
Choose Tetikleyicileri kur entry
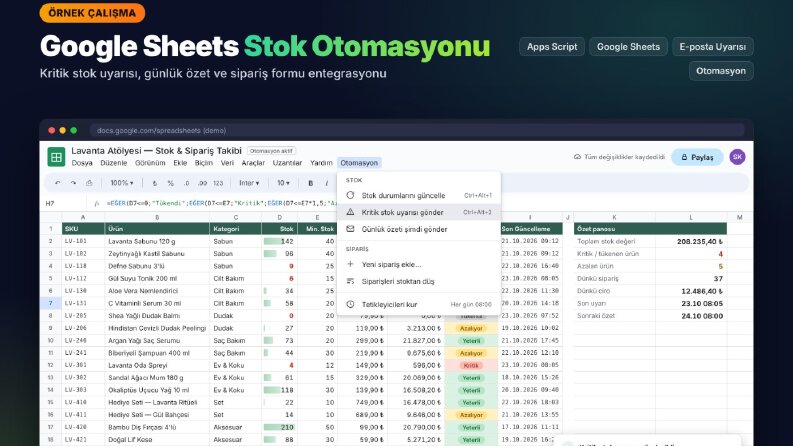tap(419, 304)
